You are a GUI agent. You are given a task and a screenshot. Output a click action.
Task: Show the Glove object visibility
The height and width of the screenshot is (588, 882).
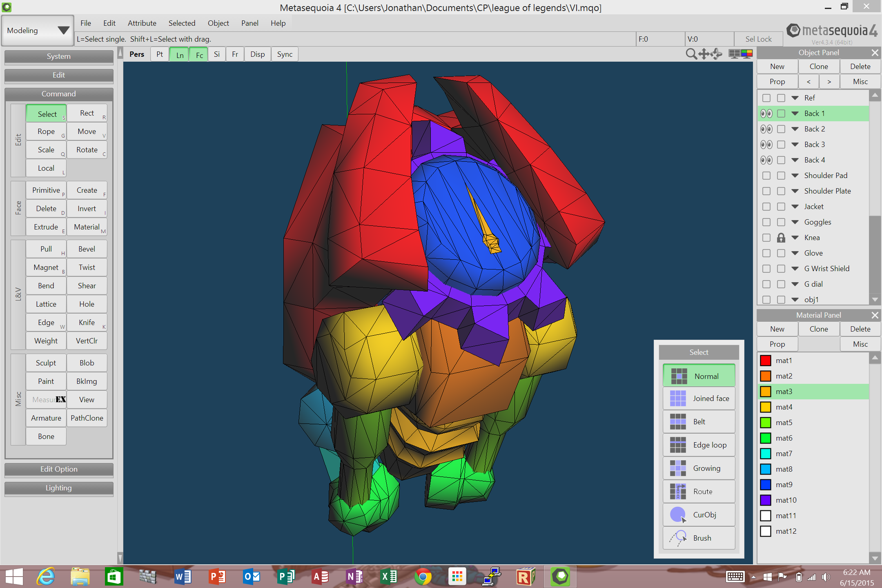pos(766,253)
